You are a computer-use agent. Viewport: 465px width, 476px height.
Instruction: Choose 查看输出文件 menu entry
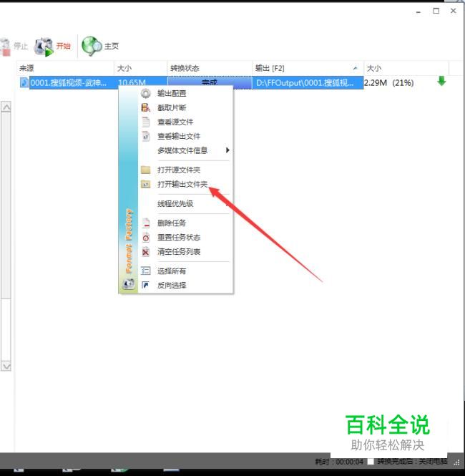tap(179, 136)
